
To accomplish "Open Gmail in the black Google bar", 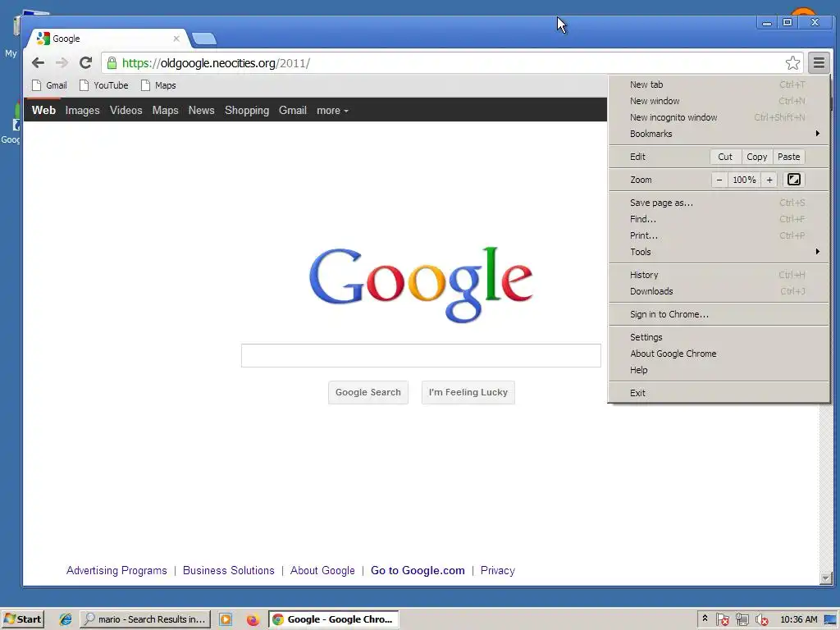I will pos(293,111).
